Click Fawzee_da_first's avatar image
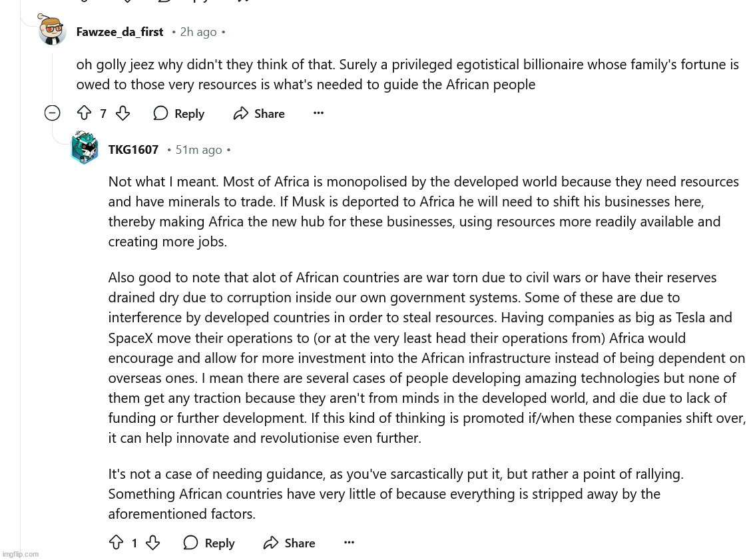751x560 pixels. [52, 31]
